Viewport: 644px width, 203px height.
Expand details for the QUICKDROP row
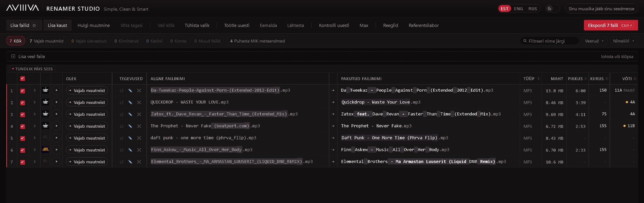[35, 102]
